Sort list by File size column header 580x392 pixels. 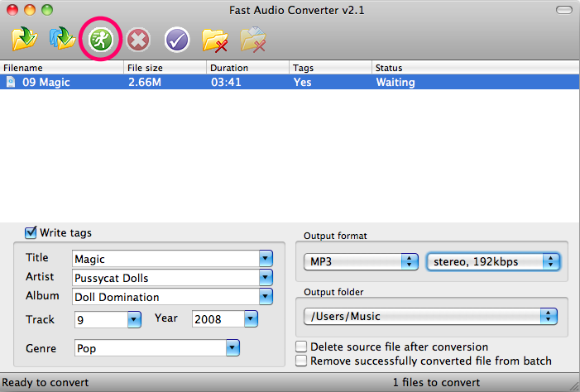[x=165, y=68]
